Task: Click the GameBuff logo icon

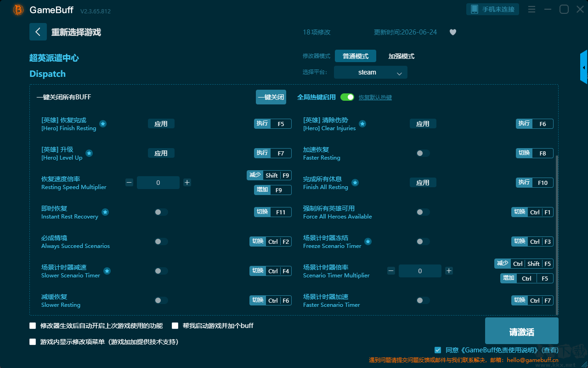Action: (18, 10)
